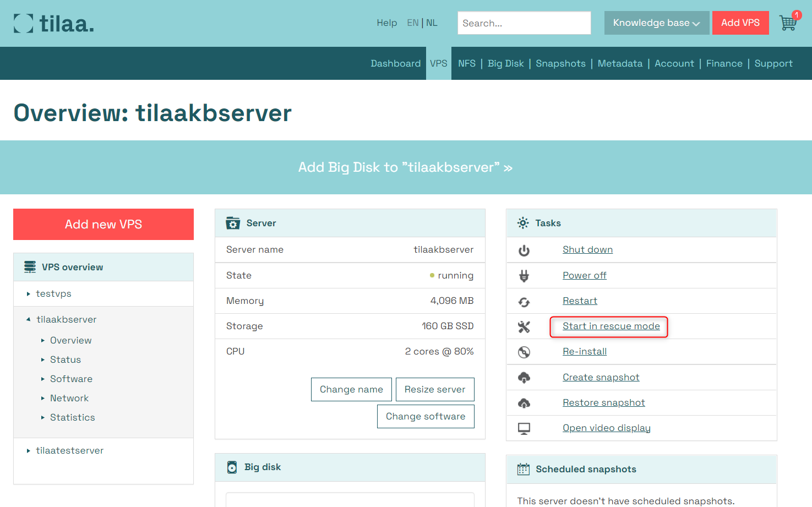Screen dimensions: 812x507
Task: Click the Re-install disc icon
Action: tap(524, 352)
